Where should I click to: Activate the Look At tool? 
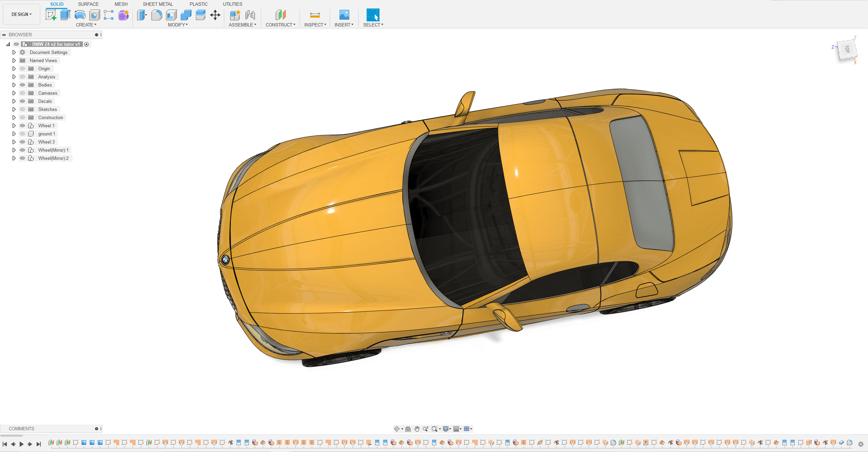tap(408, 429)
